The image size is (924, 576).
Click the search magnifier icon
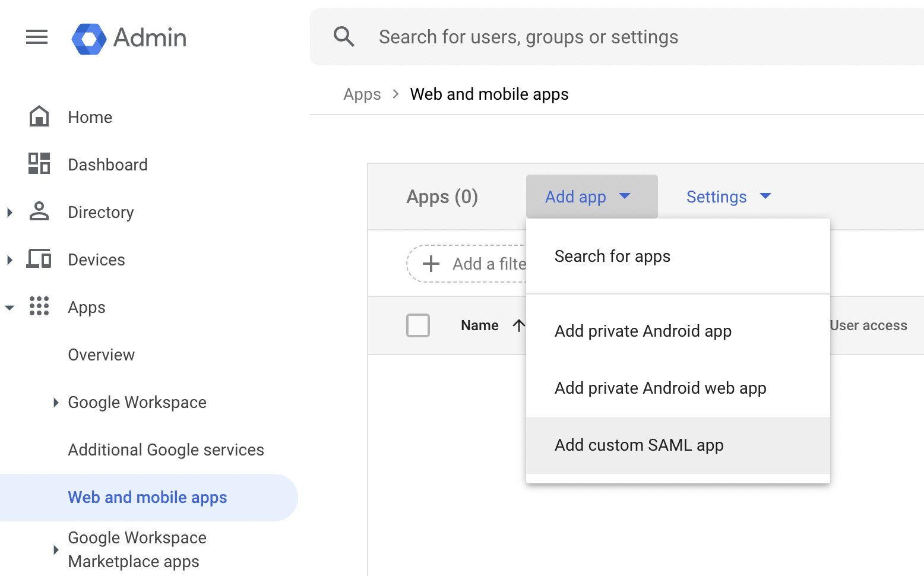point(344,36)
